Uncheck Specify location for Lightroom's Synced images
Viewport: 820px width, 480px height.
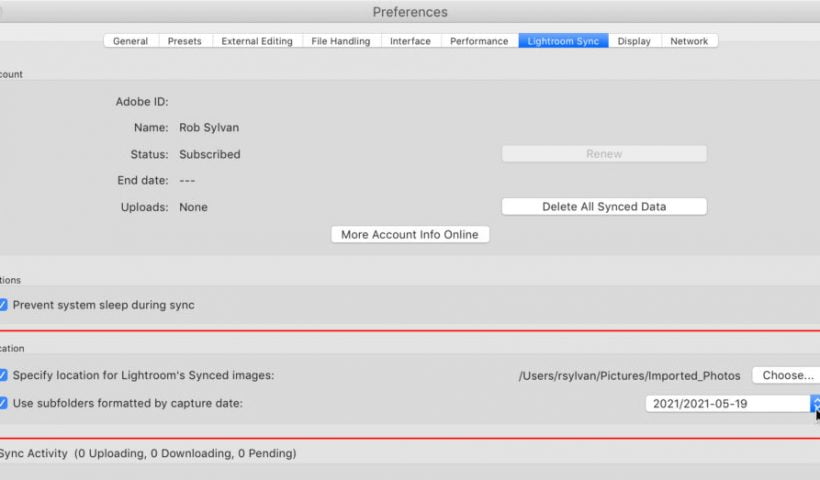3,375
